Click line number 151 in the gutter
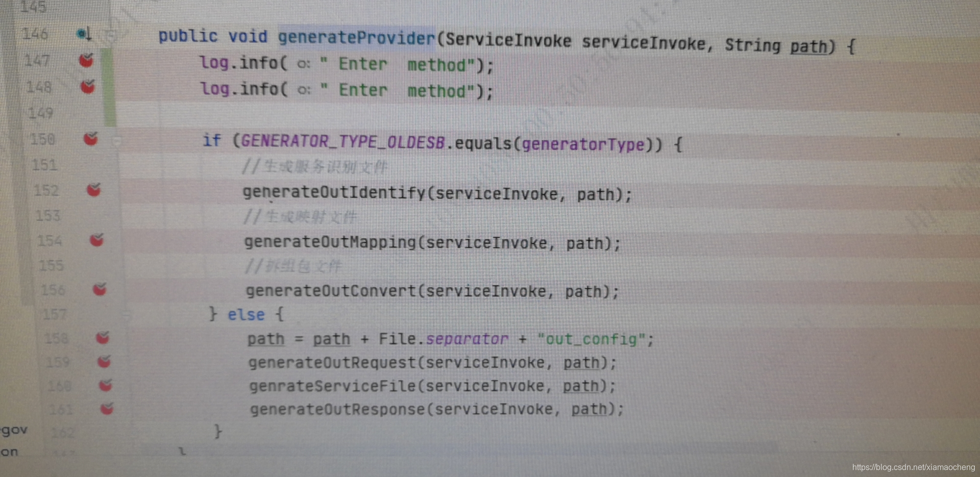980x477 pixels. coord(44,165)
